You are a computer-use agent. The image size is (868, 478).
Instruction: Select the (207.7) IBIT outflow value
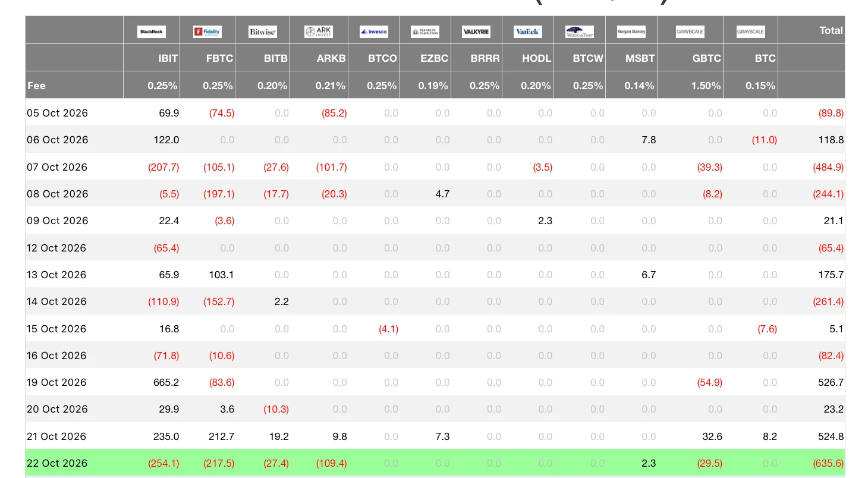pos(163,167)
